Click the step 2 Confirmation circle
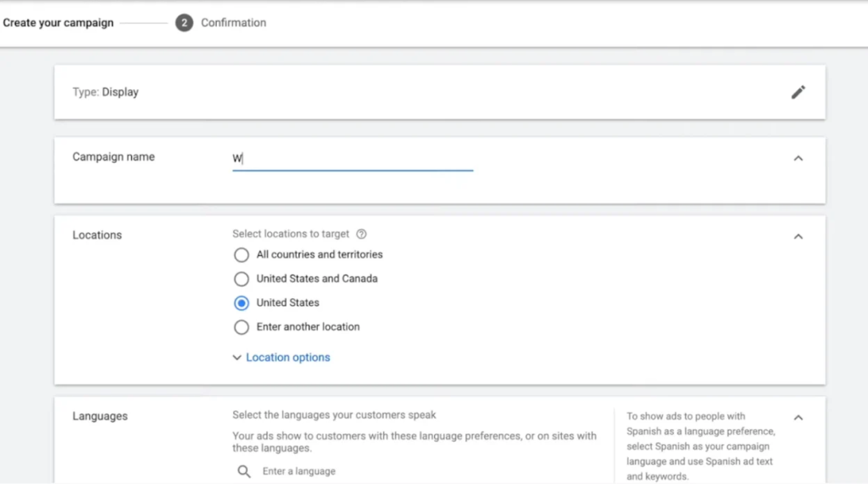The height and width of the screenshot is (484, 868). point(184,23)
